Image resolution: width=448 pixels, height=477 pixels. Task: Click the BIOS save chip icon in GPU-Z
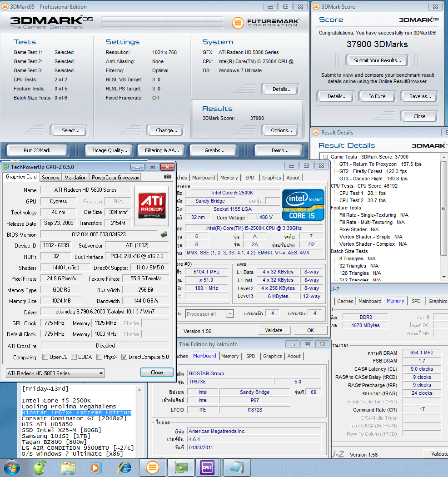(x=164, y=234)
